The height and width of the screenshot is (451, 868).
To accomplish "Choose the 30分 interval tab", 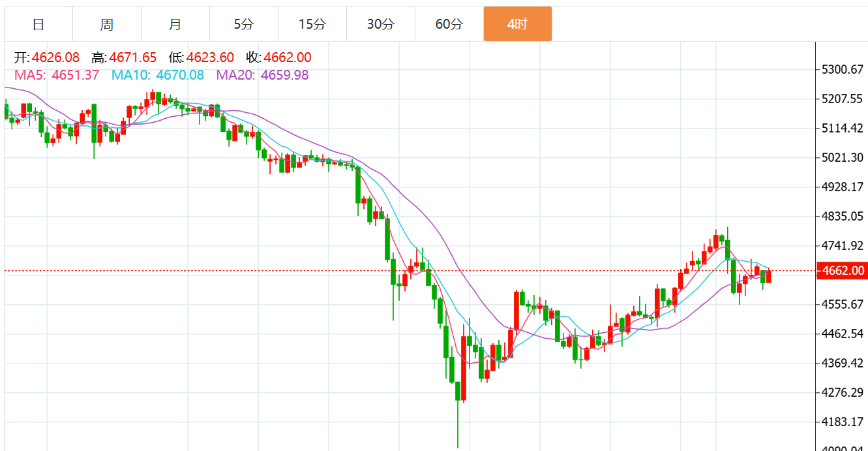I will click(381, 24).
